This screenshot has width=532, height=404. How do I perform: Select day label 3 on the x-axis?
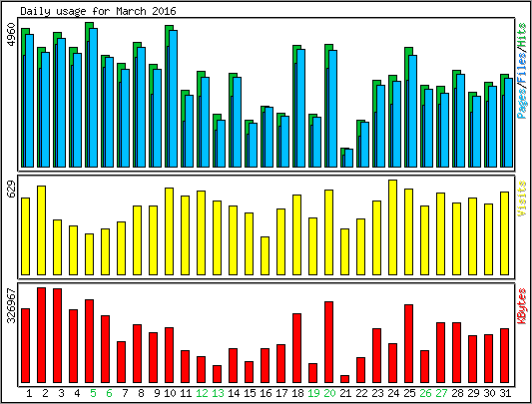pos(61,393)
